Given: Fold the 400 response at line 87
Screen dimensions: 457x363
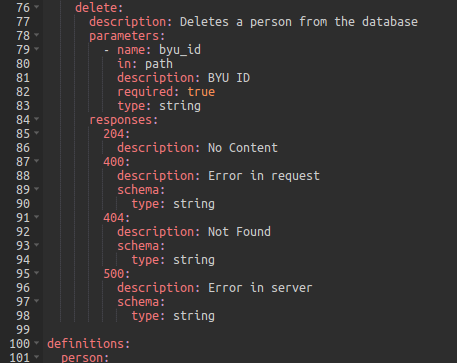Looking at the screenshot, I should [x=37, y=160].
